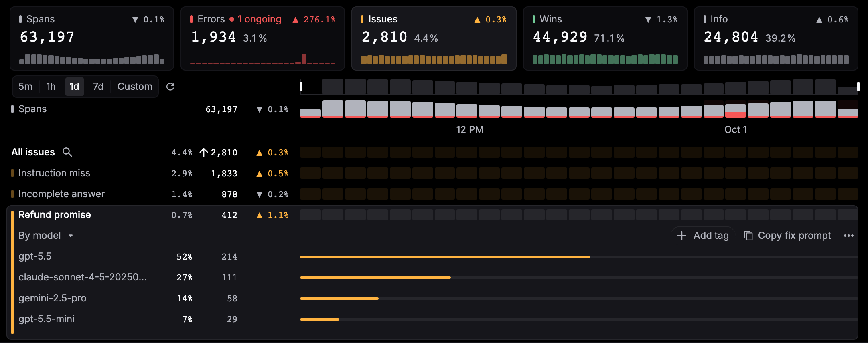Click the up arrow beside 2,810 issues

(x=204, y=152)
